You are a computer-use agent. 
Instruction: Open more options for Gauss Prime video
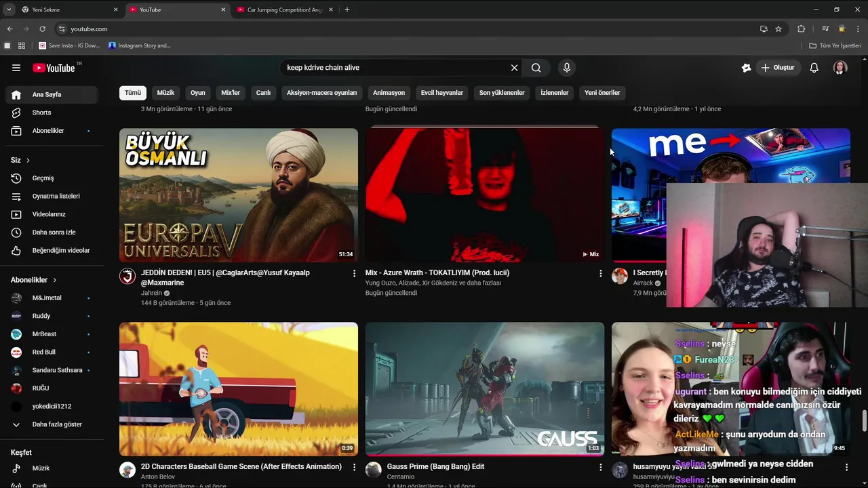pos(600,467)
